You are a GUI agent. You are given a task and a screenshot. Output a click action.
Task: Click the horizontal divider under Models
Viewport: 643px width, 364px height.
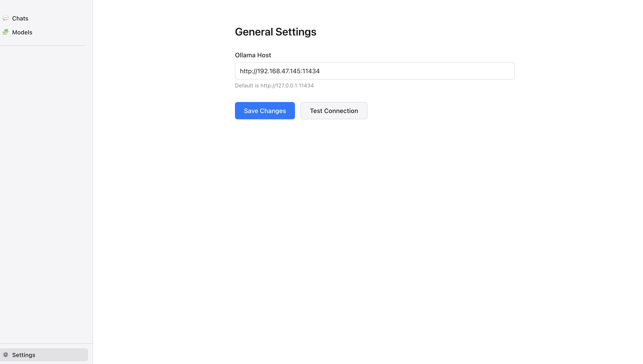point(43,45)
